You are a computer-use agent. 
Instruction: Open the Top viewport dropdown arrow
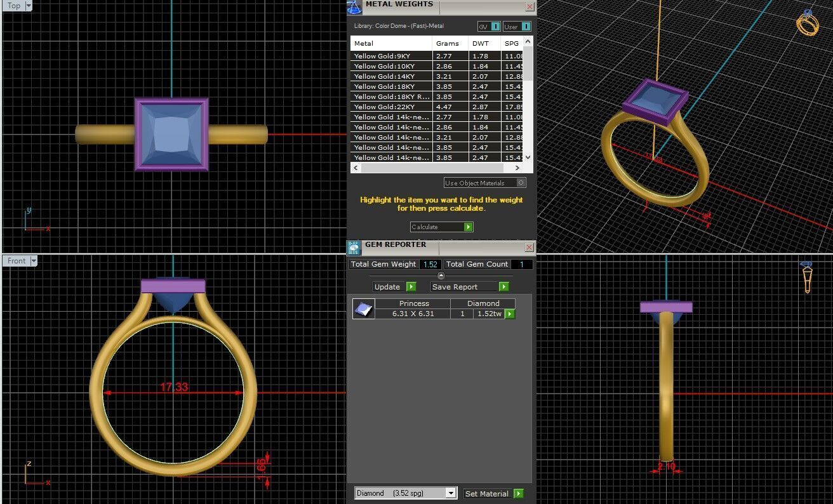pyautogui.click(x=29, y=6)
